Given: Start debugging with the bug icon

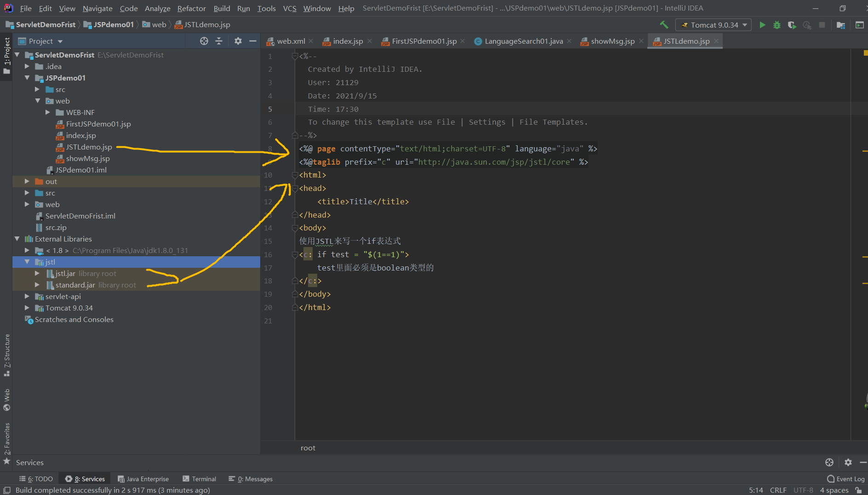Looking at the screenshot, I should pyautogui.click(x=777, y=25).
